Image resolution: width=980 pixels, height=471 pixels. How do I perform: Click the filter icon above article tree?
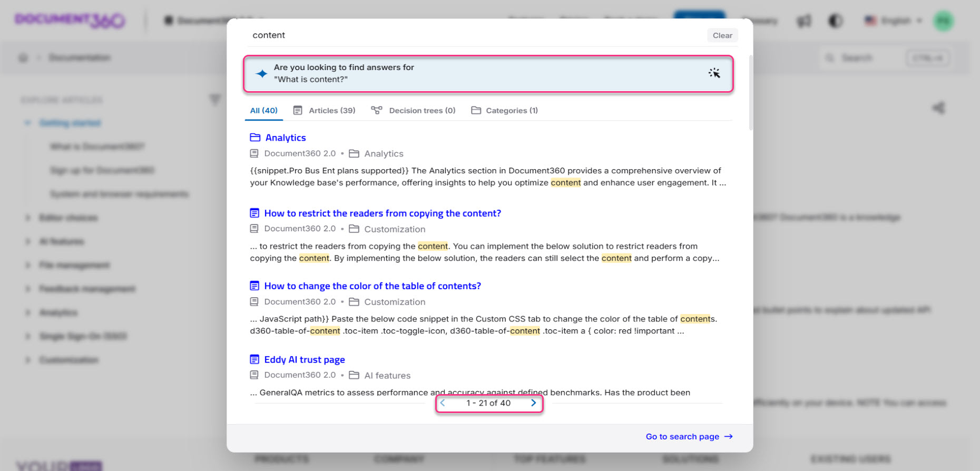pos(215,100)
